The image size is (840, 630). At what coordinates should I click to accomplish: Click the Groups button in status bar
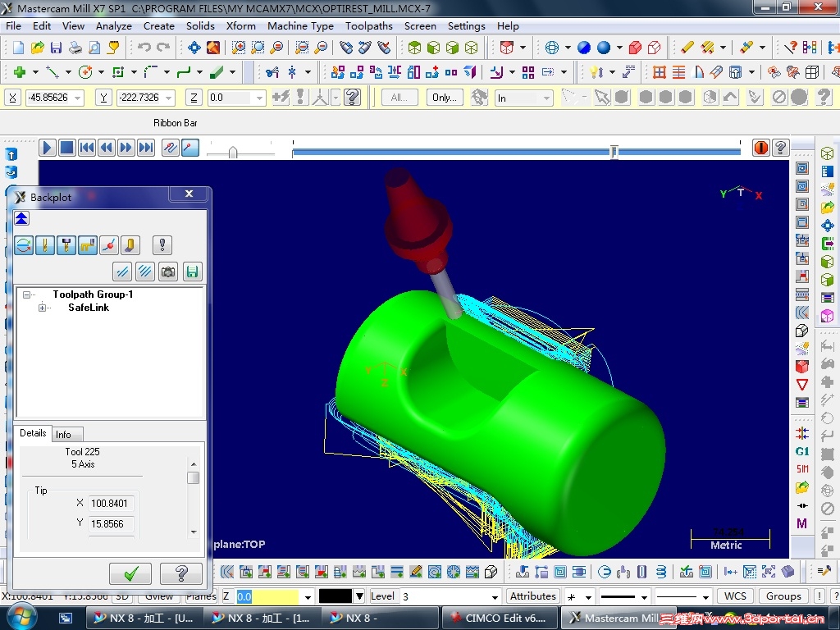coord(783,596)
